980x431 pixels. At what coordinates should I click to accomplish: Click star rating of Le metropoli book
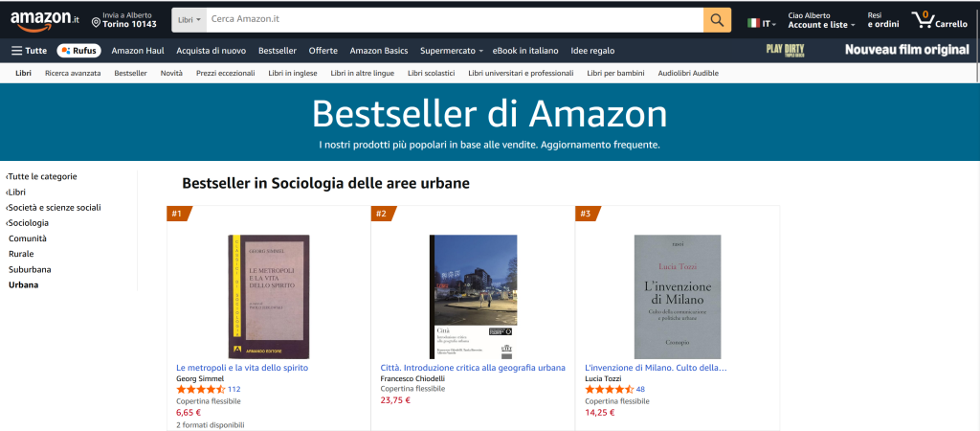[x=201, y=389]
